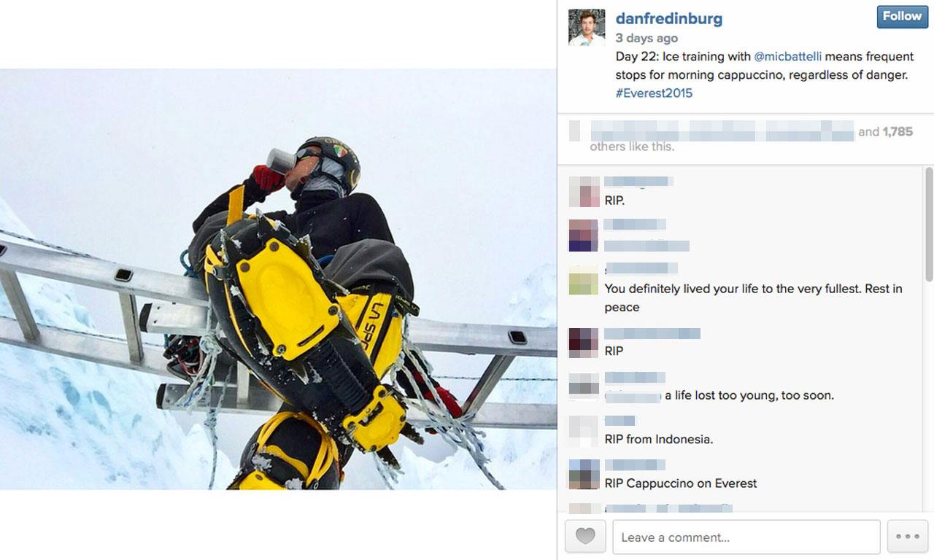Image resolution: width=934 pixels, height=560 pixels.
Task: Open the @micbattelli mention link
Action: click(x=787, y=56)
